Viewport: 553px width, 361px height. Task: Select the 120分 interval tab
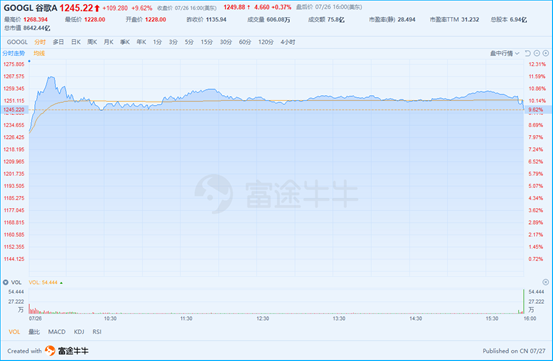pos(266,42)
